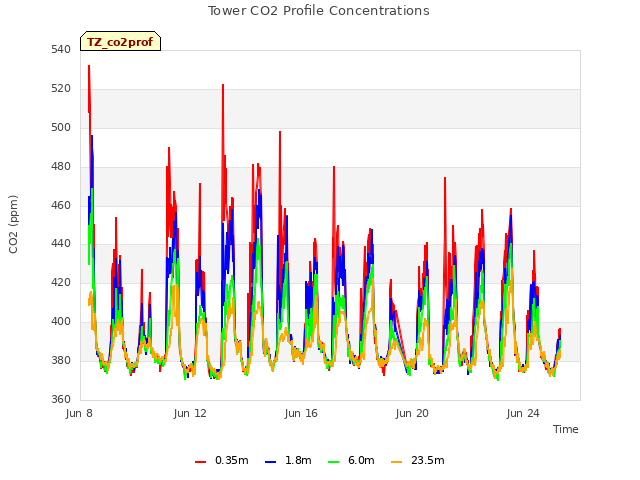Click the 540 y-axis tick label
The height and width of the screenshot is (480, 640).
[61, 50]
